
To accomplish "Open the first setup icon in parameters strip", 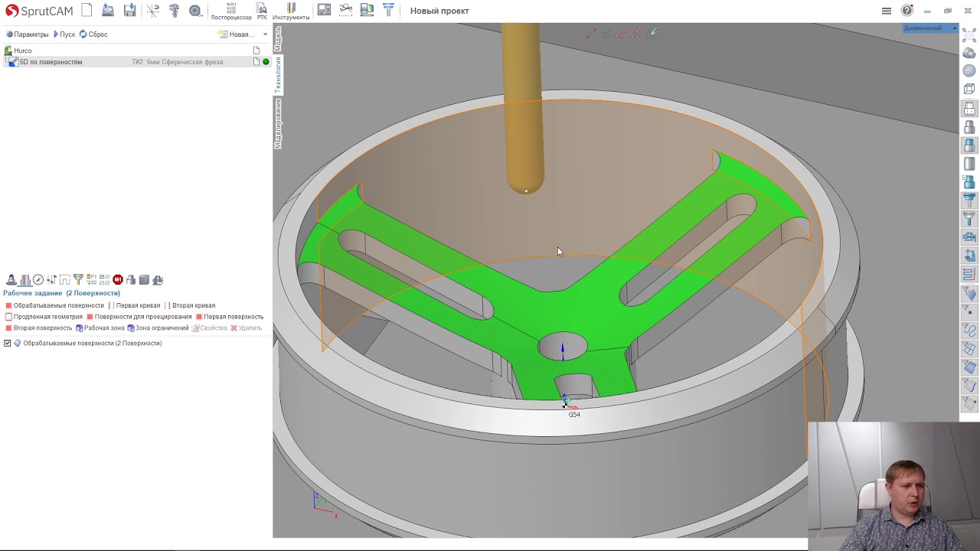I will pos(11,280).
